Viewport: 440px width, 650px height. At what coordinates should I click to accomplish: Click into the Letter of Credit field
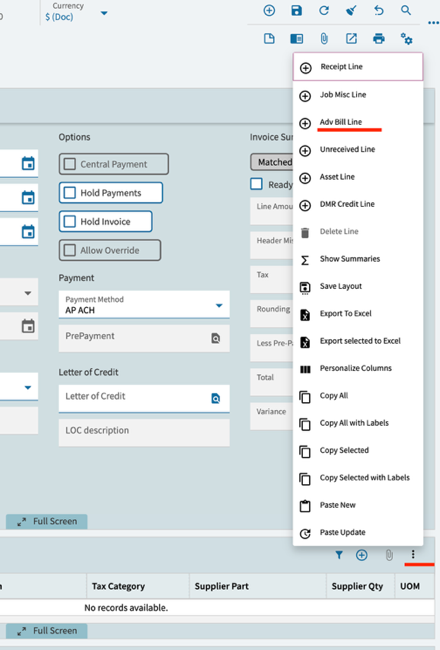pos(144,399)
